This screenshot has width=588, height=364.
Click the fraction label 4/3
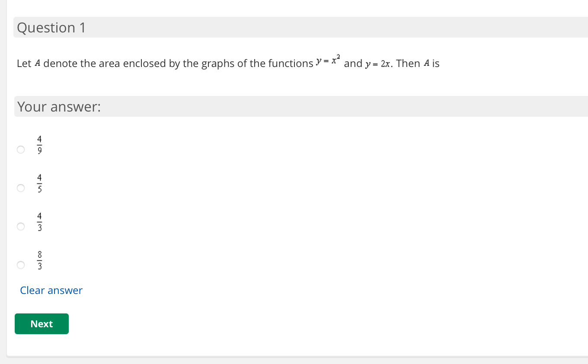pos(39,221)
